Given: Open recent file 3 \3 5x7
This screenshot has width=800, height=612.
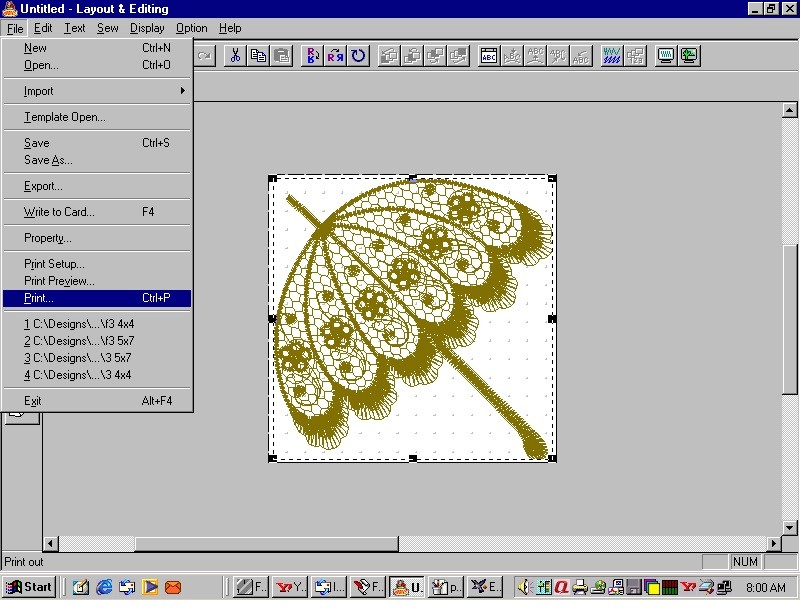Looking at the screenshot, I should point(97,358).
